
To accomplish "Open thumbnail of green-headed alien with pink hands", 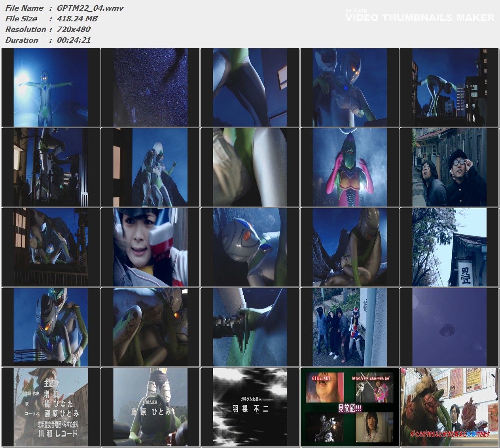I will [x=350, y=167].
